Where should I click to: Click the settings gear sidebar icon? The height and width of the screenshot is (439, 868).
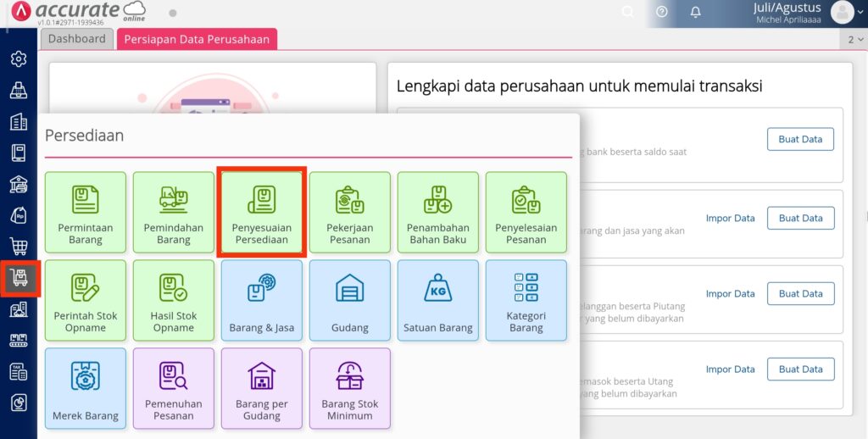click(x=19, y=58)
